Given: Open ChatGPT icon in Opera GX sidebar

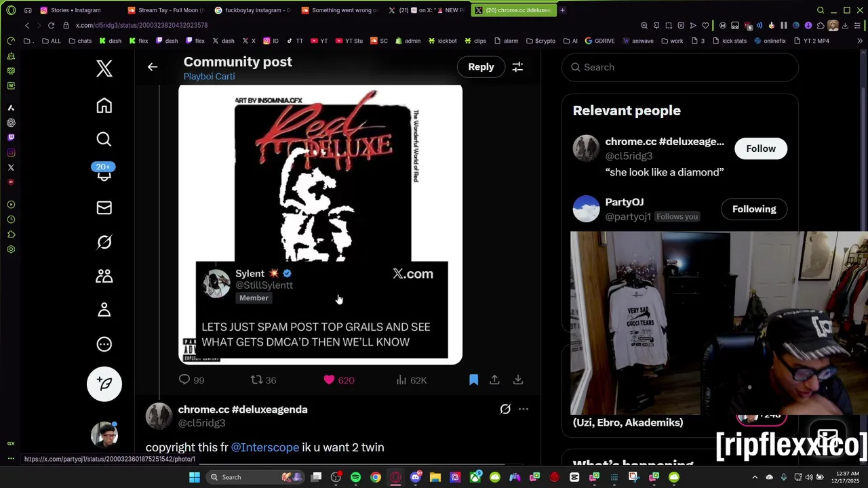Looking at the screenshot, I should (11, 123).
